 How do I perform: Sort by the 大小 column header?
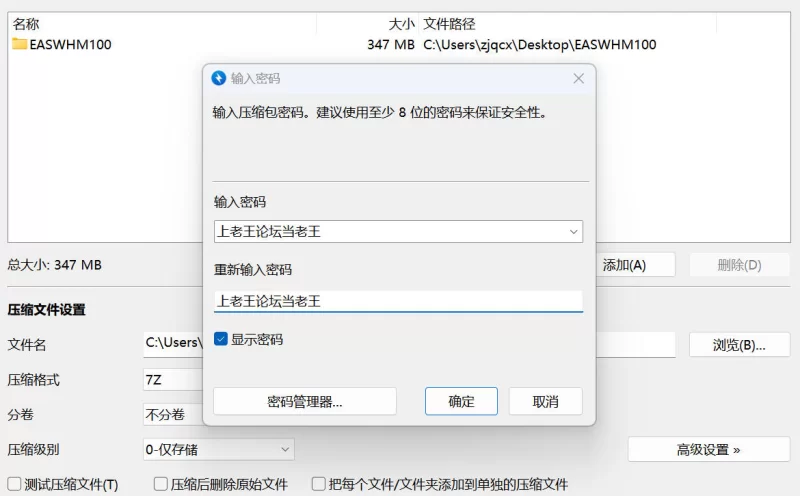[x=367, y=23]
